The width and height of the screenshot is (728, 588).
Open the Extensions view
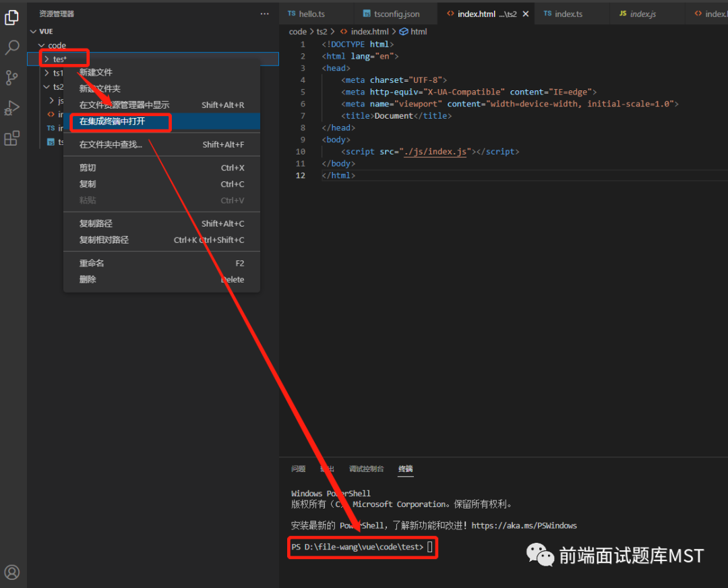point(11,138)
